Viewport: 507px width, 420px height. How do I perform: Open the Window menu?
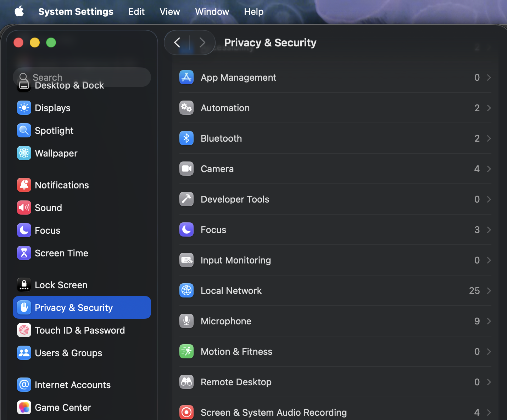212,11
